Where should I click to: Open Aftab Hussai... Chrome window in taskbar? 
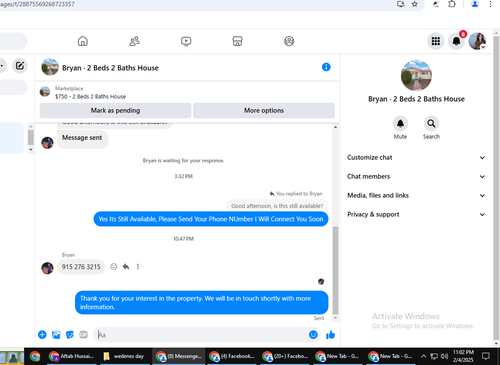click(x=72, y=356)
